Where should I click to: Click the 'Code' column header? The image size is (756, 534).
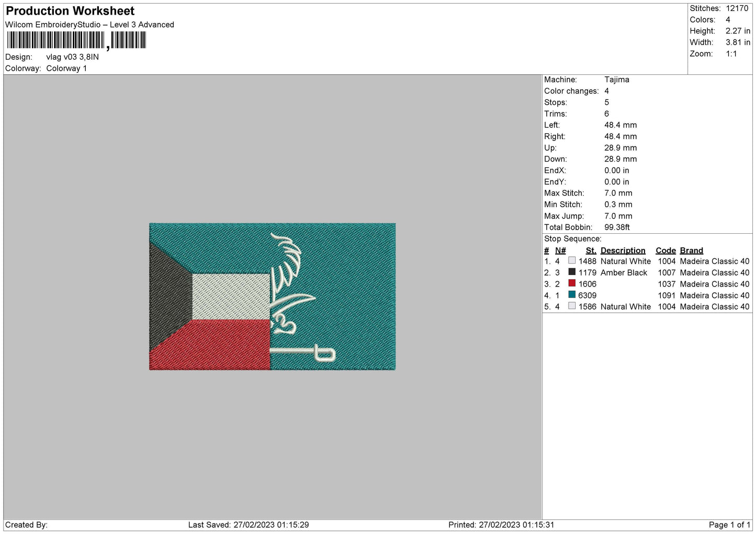[x=666, y=251]
